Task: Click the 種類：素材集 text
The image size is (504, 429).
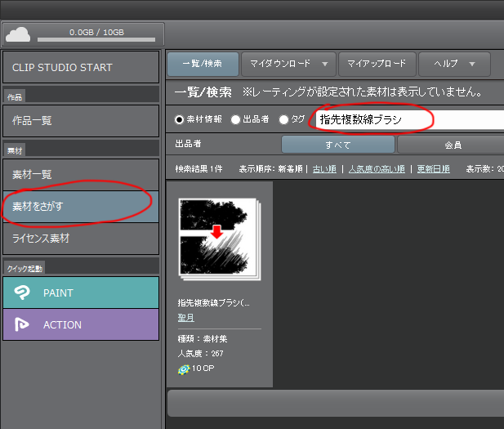Action: [203, 338]
